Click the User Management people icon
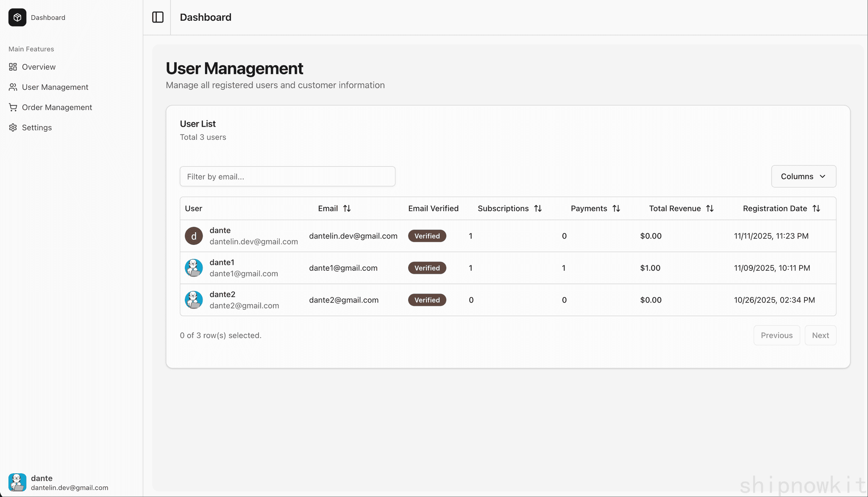The image size is (868, 497). (x=13, y=87)
